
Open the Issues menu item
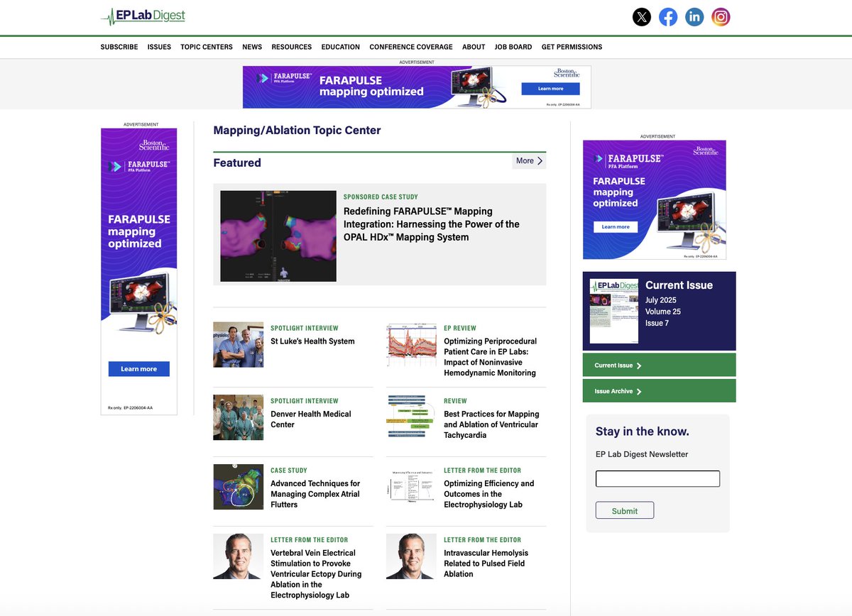(x=159, y=47)
